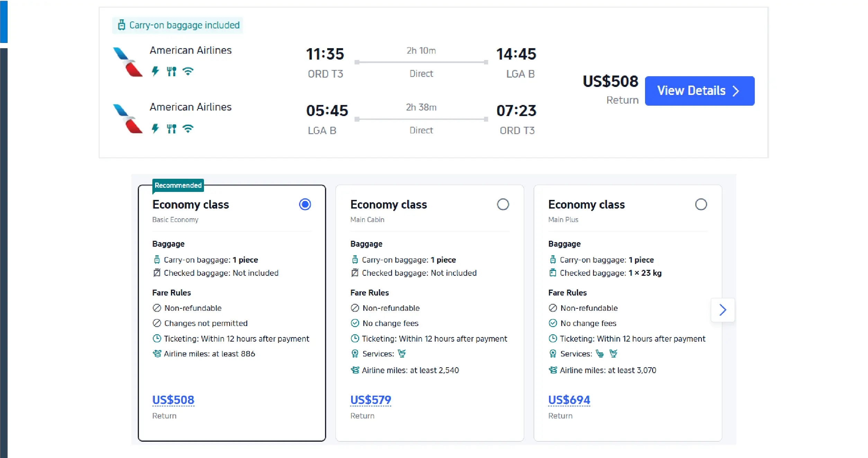Open the US$579 price breakdown link
Viewport: 868px width, 458px height.
pos(370,400)
